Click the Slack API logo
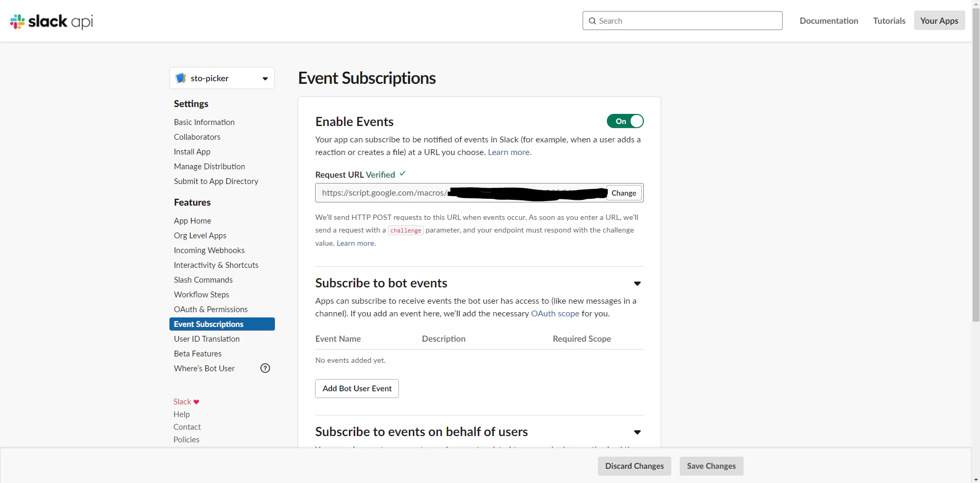Image resolution: width=980 pixels, height=483 pixels. (x=51, y=21)
